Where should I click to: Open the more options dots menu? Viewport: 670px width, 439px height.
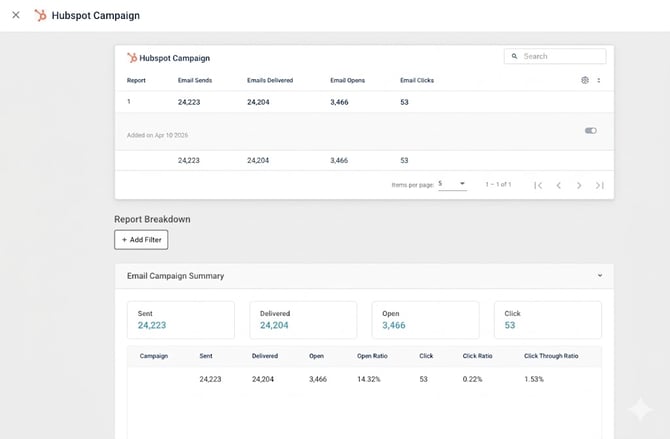tap(599, 80)
